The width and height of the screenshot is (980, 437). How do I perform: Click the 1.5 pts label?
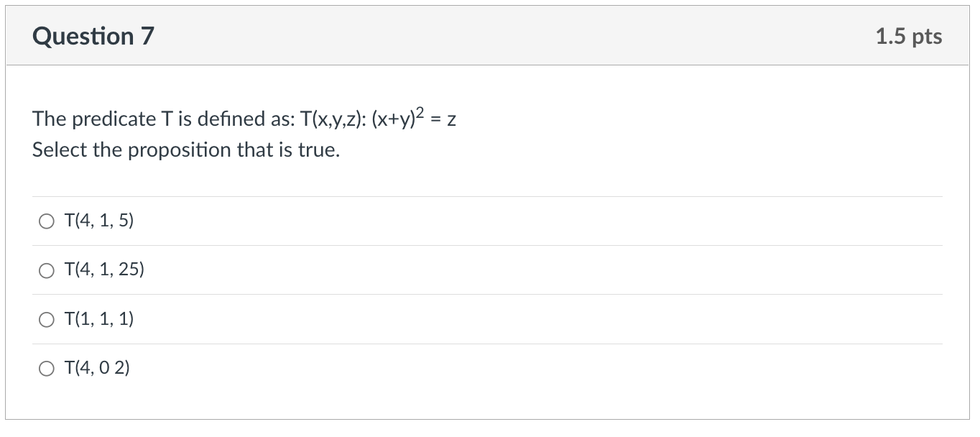click(909, 36)
